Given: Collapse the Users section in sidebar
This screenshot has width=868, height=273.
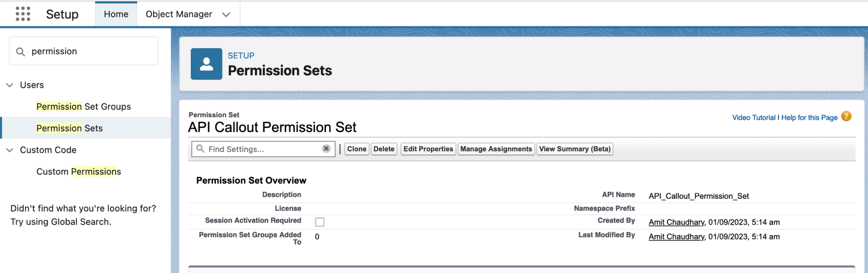Looking at the screenshot, I should point(10,85).
